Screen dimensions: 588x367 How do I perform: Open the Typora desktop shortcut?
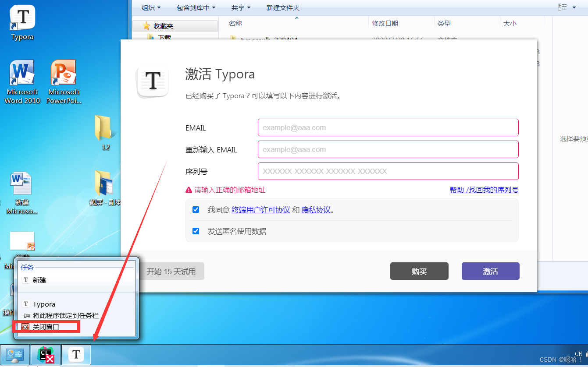point(22,23)
